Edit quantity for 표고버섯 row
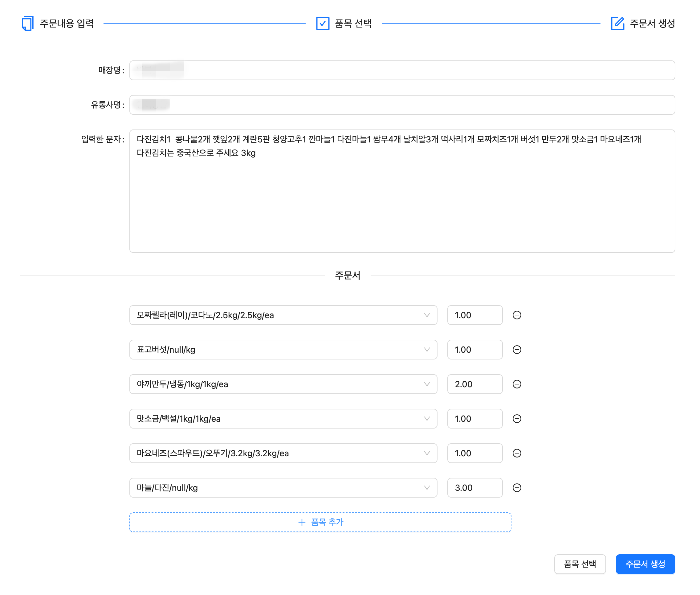 (x=474, y=349)
